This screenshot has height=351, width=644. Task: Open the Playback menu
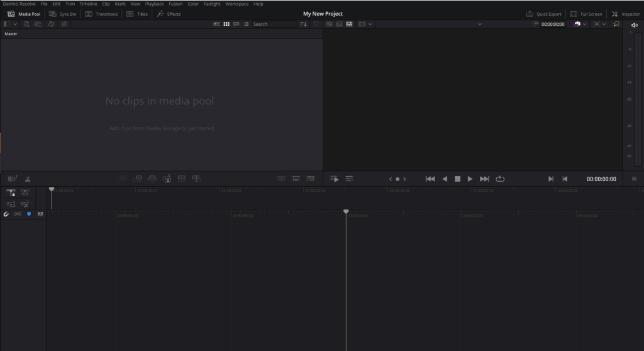155,4
